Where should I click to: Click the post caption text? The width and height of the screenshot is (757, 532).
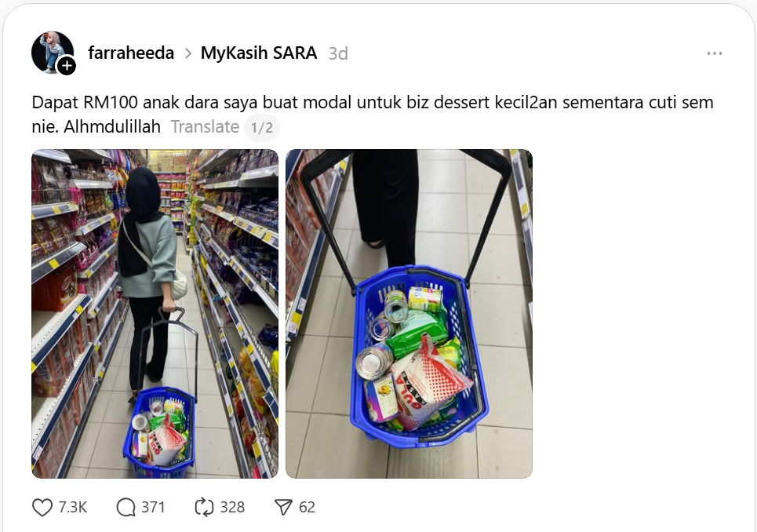[372, 115]
